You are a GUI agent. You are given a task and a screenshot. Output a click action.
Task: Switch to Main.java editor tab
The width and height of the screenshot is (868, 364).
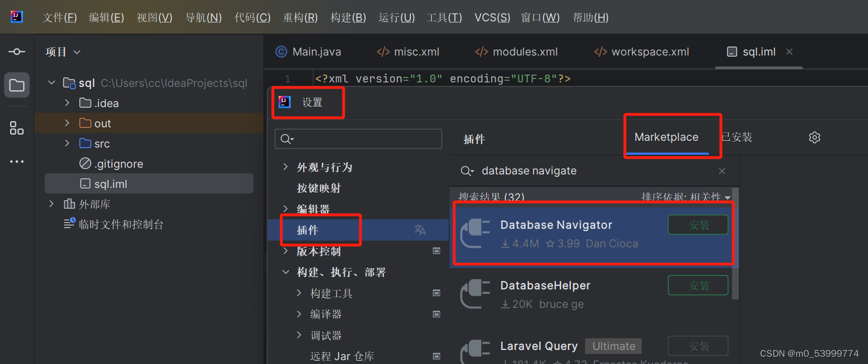coord(308,52)
